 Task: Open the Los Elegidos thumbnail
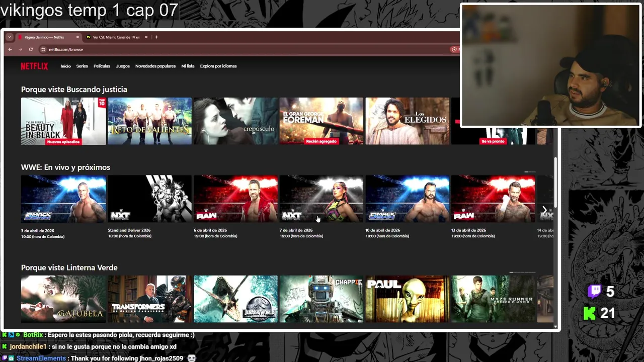[408, 121]
